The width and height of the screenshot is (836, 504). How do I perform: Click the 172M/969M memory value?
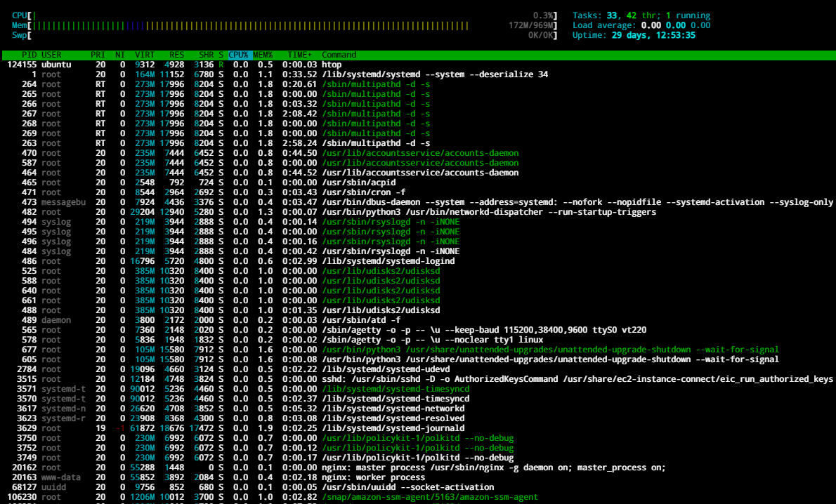(531, 25)
